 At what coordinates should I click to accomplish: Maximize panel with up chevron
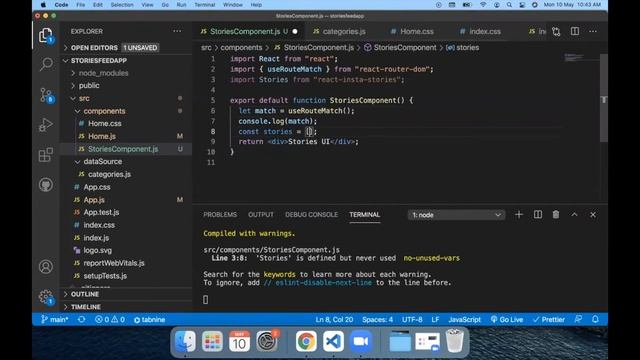click(574, 215)
